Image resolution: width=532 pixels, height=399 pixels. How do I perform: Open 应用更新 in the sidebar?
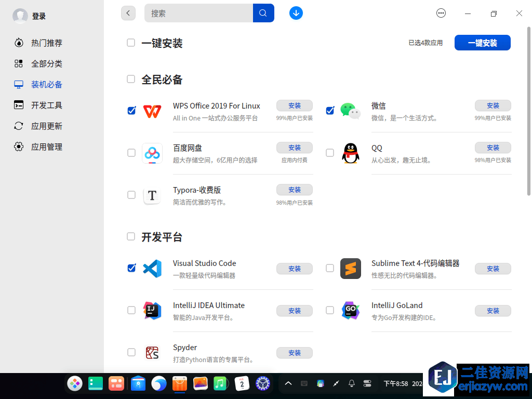click(46, 126)
